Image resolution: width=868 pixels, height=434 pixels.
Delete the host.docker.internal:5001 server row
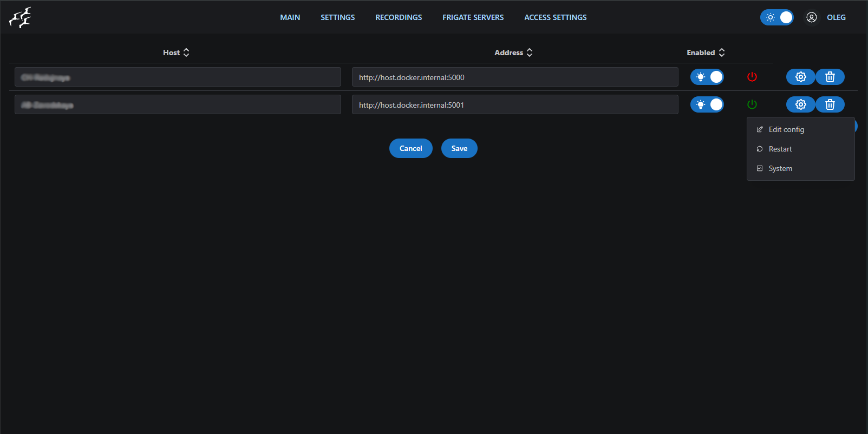point(830,104)
